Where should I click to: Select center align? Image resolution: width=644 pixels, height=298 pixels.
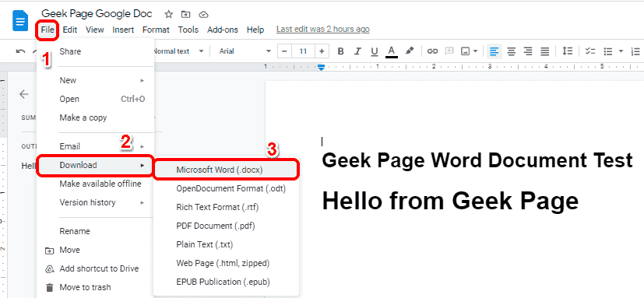512,51
